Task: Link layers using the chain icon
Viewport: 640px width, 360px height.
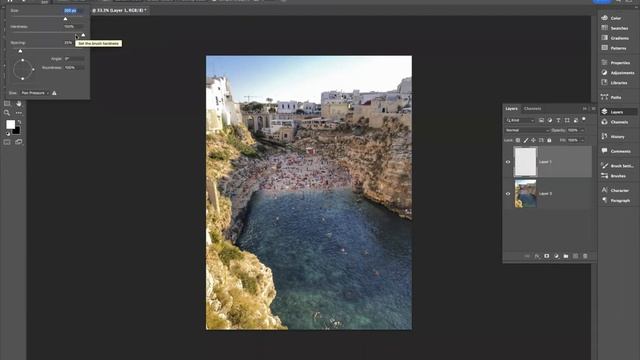Action: tap(527, 256)
